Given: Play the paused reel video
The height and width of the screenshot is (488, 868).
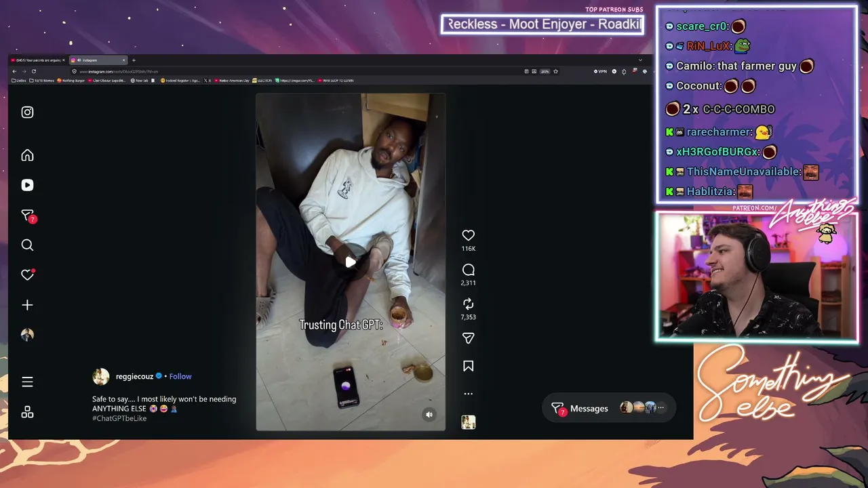Looking at the screenshot, I should pyautogui.click(x=350, y=262).
